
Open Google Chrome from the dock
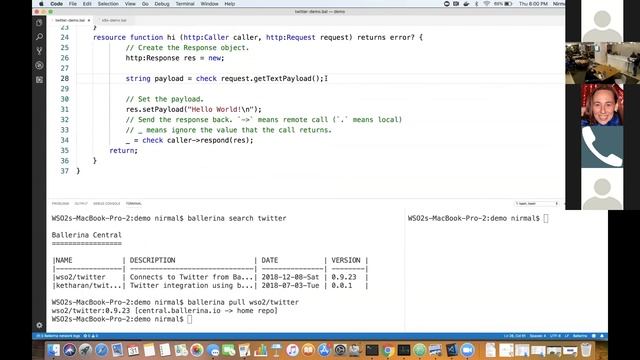click(388, 350)
